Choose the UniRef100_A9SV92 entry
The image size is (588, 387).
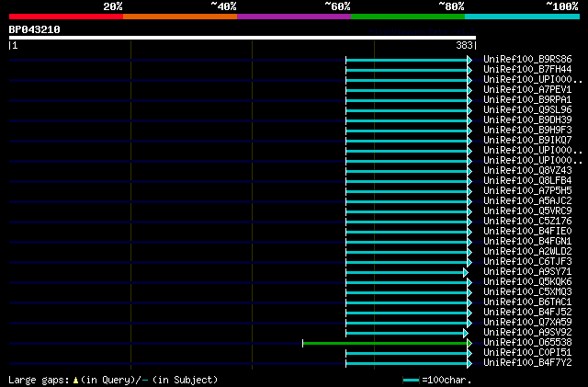click(x=527, y=333)
